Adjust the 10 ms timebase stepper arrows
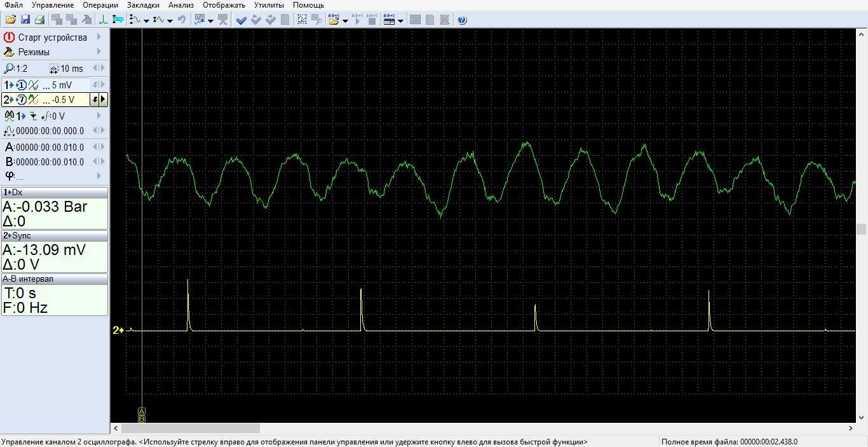Viewport: 868px width, 447px height. click(99, 69)
